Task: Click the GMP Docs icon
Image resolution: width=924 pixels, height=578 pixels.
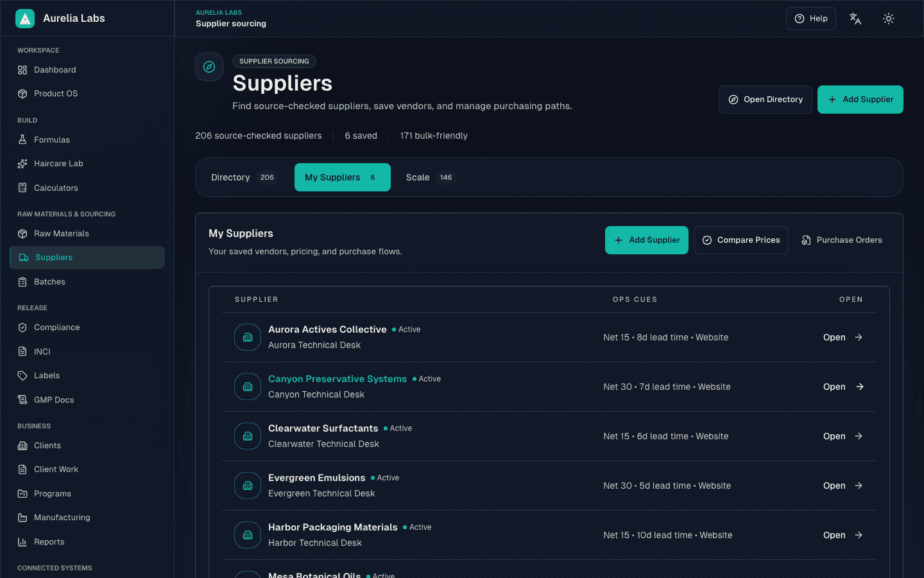Action: point(22,400)
